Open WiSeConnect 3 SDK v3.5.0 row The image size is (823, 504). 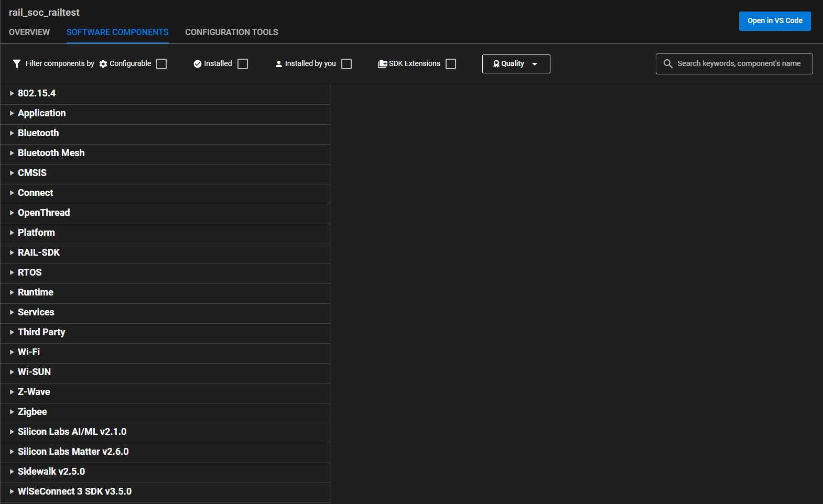(x=165, y=491)
